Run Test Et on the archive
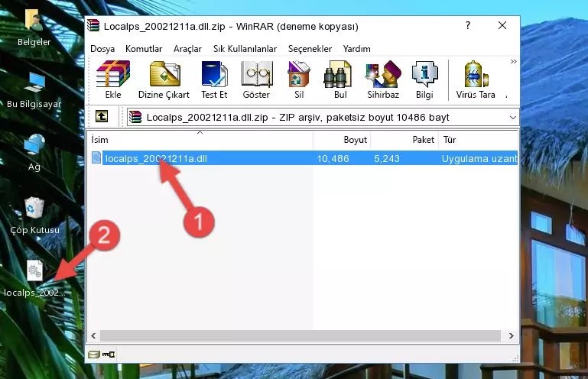Image resolution: width=588 pixels, height=379 pixels. click(214, 79)
